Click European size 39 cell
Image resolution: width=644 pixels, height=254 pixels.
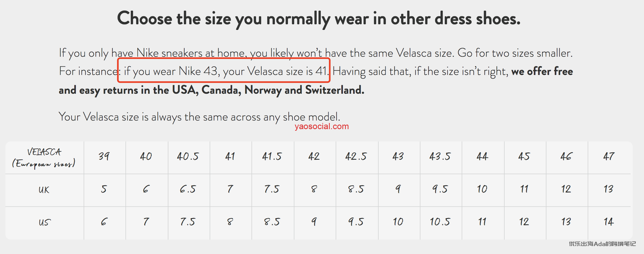coord(104,157)
